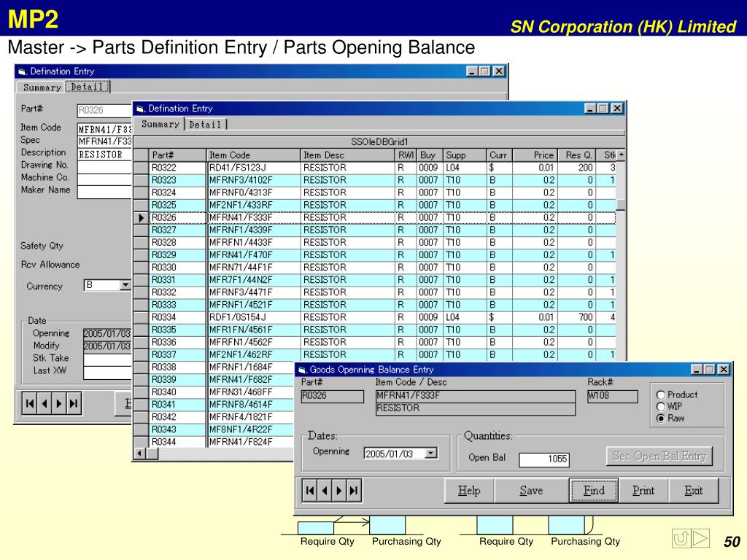Close the back Defination Entry window
Viewport: 747px width, 560px height.
[x=499, y=71]
